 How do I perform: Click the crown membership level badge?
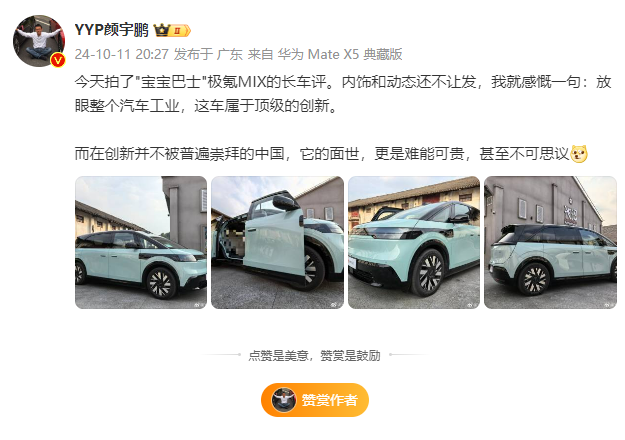click(x=172, y=30)
